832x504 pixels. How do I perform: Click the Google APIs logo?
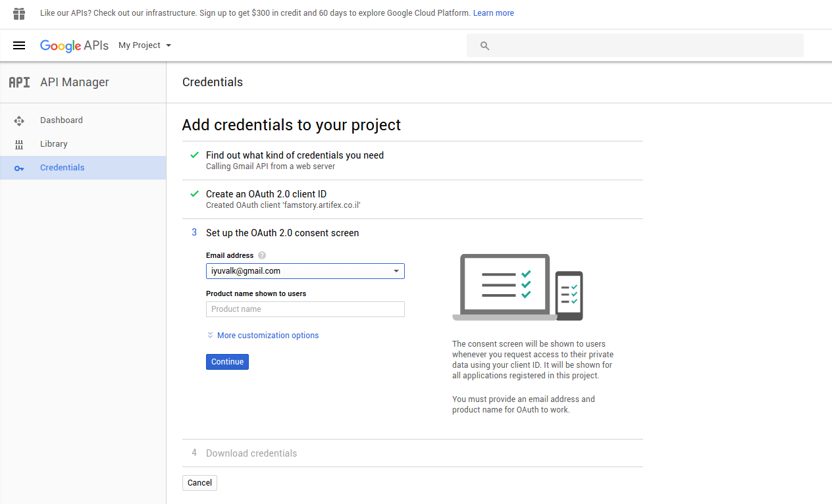[74, 45]
